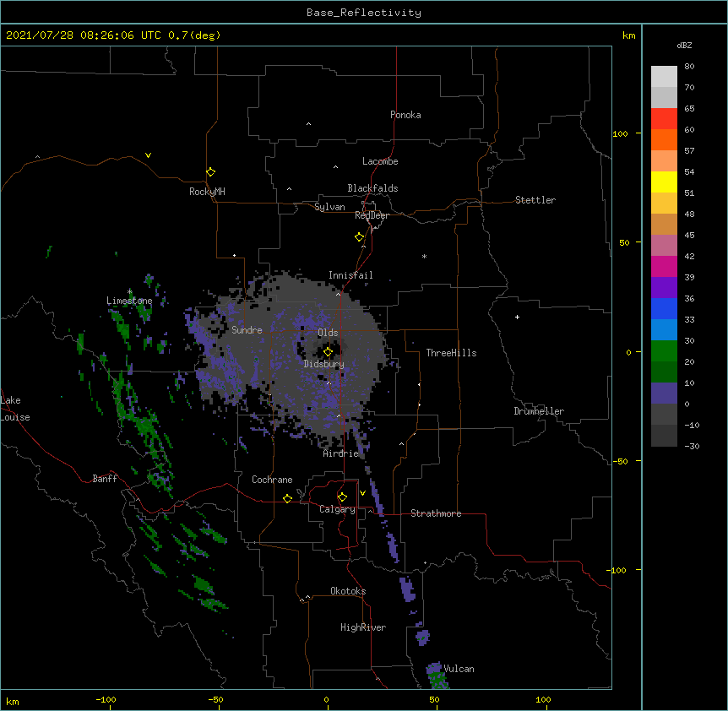
Task: Click the white plus marker north of Drumheller
Action: pyautogui.click(x=517, y=317)
